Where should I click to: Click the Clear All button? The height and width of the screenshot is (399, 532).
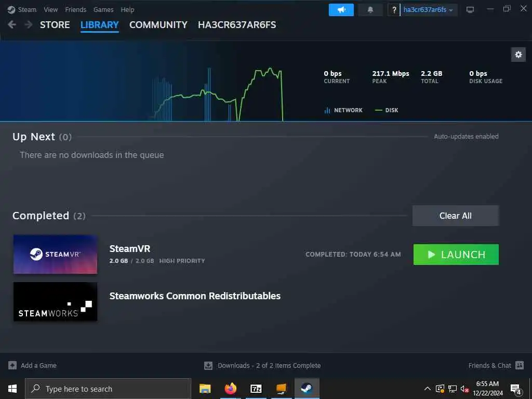[455, 216]
